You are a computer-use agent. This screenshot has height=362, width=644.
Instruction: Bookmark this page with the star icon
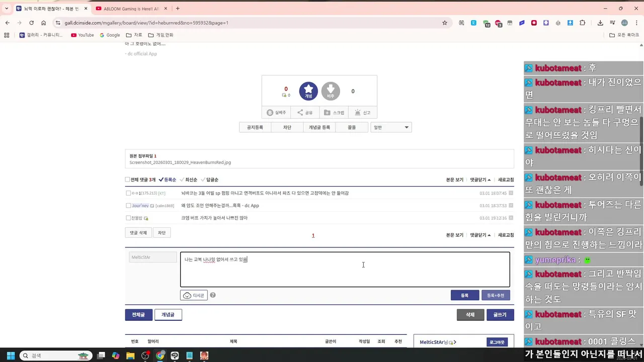coord(445,23)
